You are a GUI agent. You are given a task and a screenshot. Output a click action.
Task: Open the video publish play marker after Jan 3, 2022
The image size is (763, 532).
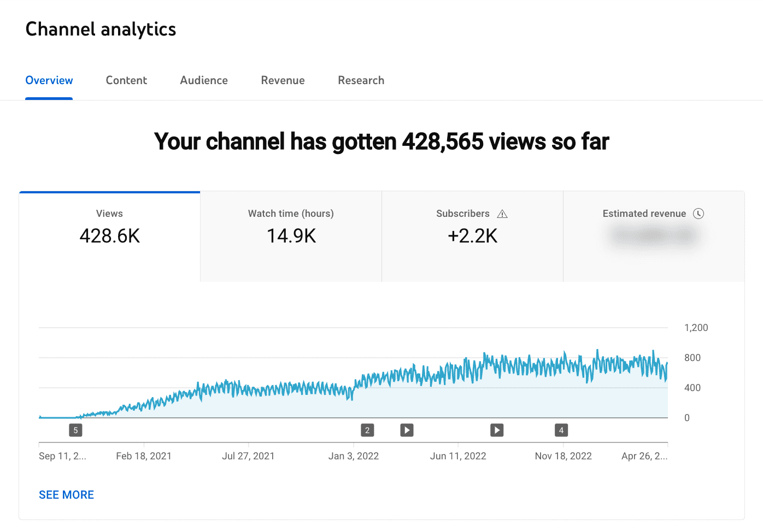point(407,430)
